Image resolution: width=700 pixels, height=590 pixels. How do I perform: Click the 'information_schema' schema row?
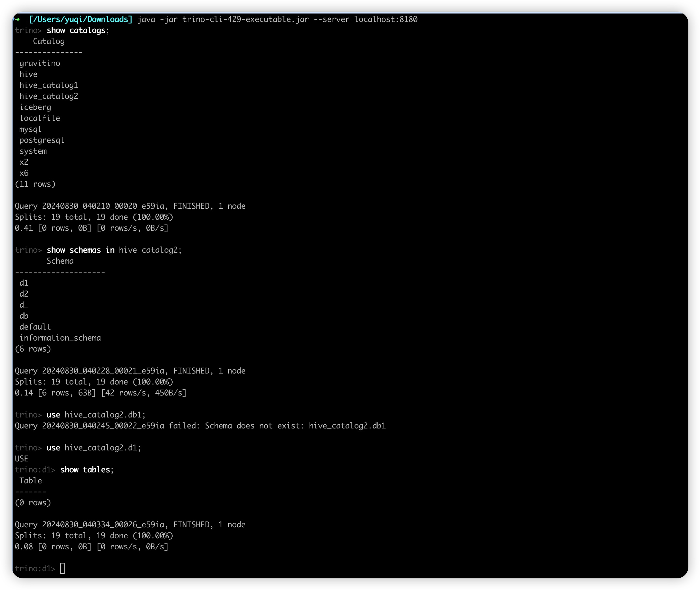(x=60, y=338)
